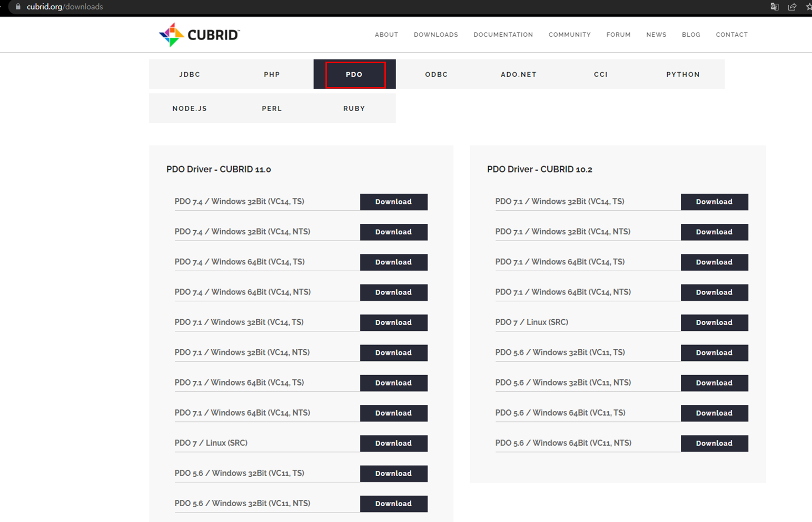
Task: Download 11.0 PDO 7.1 Windows 64Bit (VC14, TS)
Action: coord(394,383)
